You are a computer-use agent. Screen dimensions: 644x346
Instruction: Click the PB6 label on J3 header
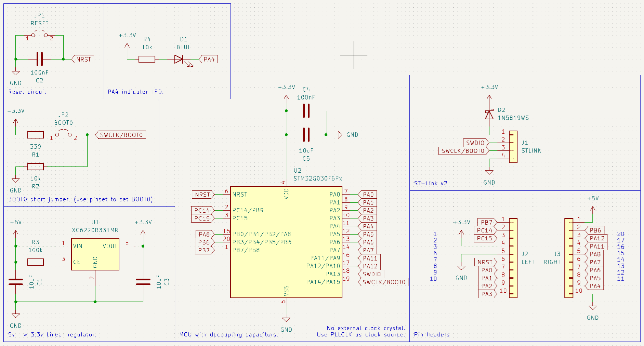pos(595,230)
